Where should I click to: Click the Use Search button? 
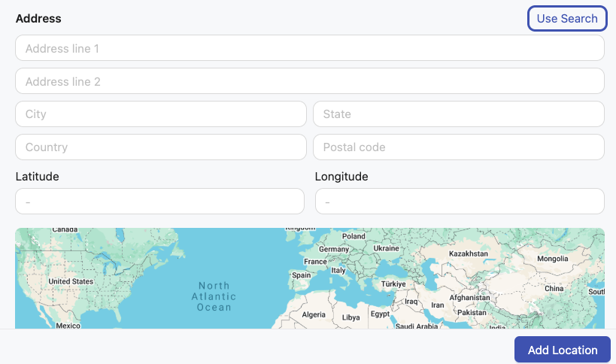click(x=567, y=19)
